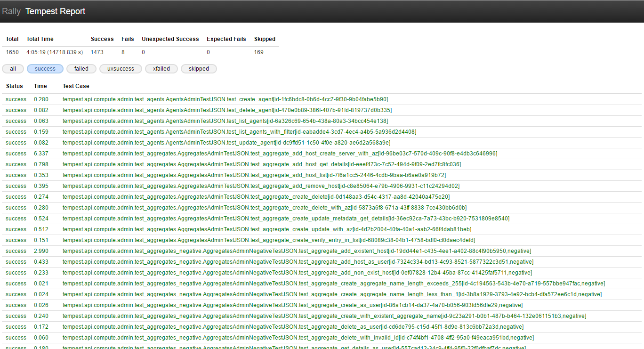Viewport: 644px width, 349px height.
Task: Click the Time column header
Action: (x=40, y=86)
